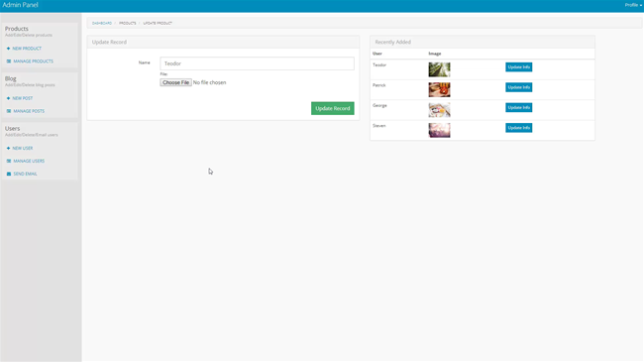Go to the New Post page
The image size is (644, 362).
23,98
